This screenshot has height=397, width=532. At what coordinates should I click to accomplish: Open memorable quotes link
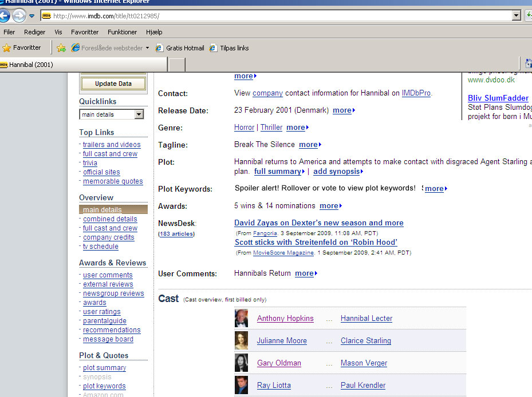coord(113,181)
